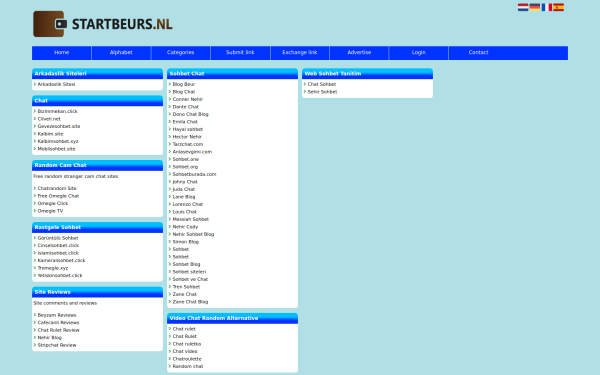Follow the Gevezesohbet.site link

59,126
